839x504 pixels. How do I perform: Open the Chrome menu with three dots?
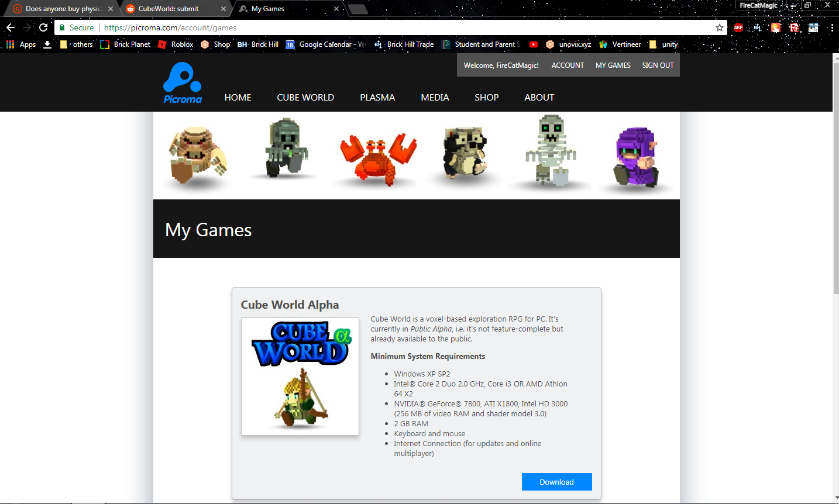831,27
